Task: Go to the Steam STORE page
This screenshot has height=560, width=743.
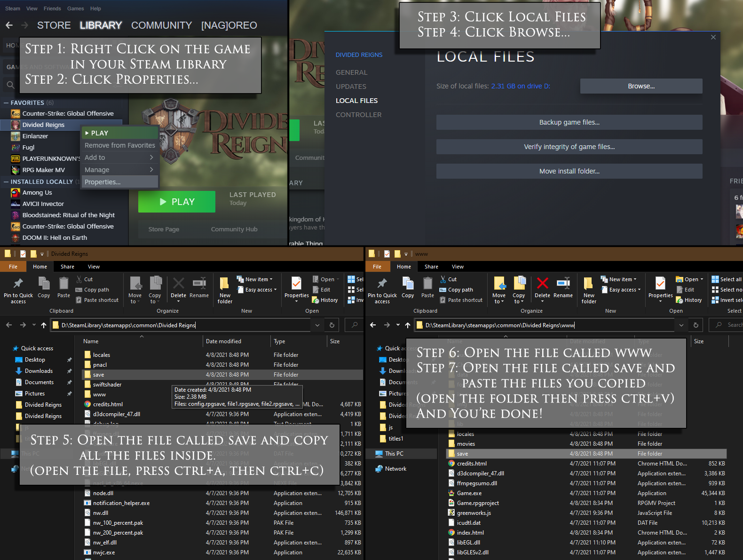Action: click(x=54, y=25)
